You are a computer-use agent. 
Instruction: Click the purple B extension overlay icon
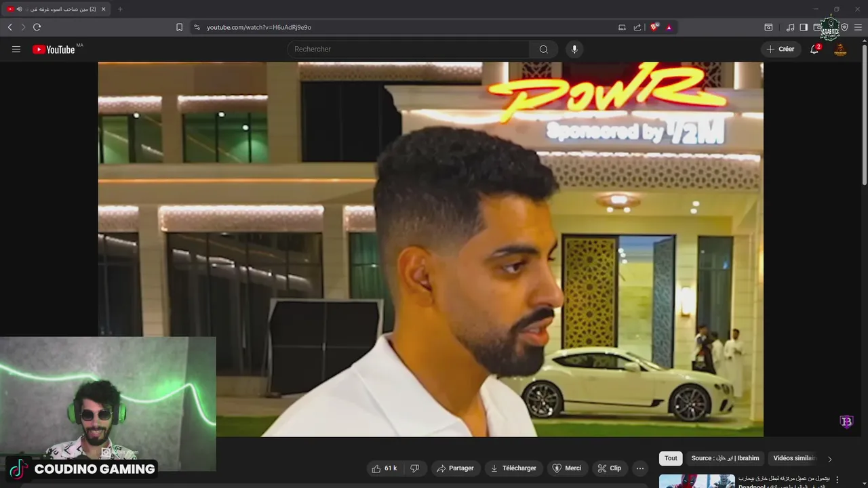coord(846,422)
